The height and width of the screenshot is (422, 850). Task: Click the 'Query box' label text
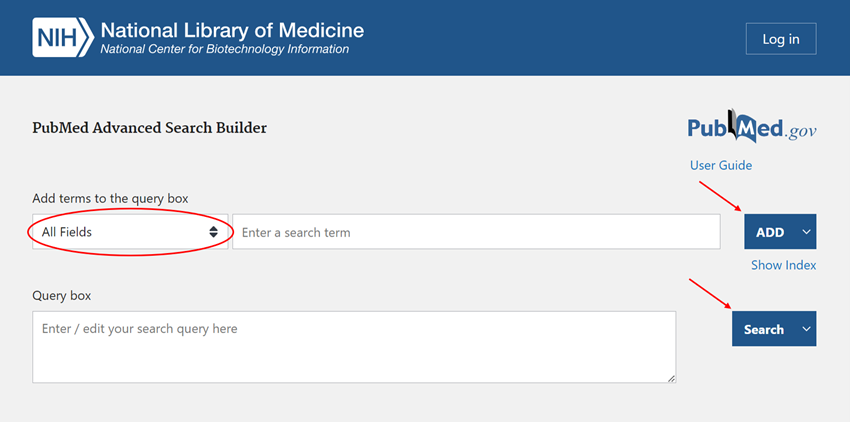[62, 296]
